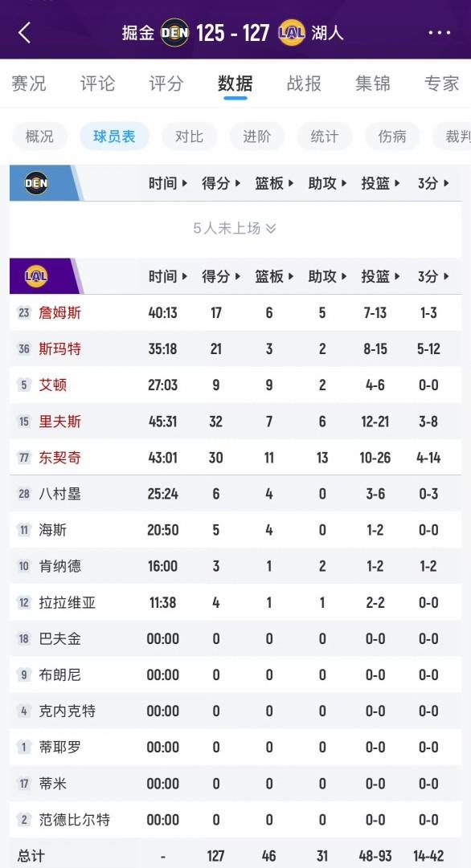Open the 伤病 injuries section
This screenshot has width=471, height=868.
[x=391, y=137]
